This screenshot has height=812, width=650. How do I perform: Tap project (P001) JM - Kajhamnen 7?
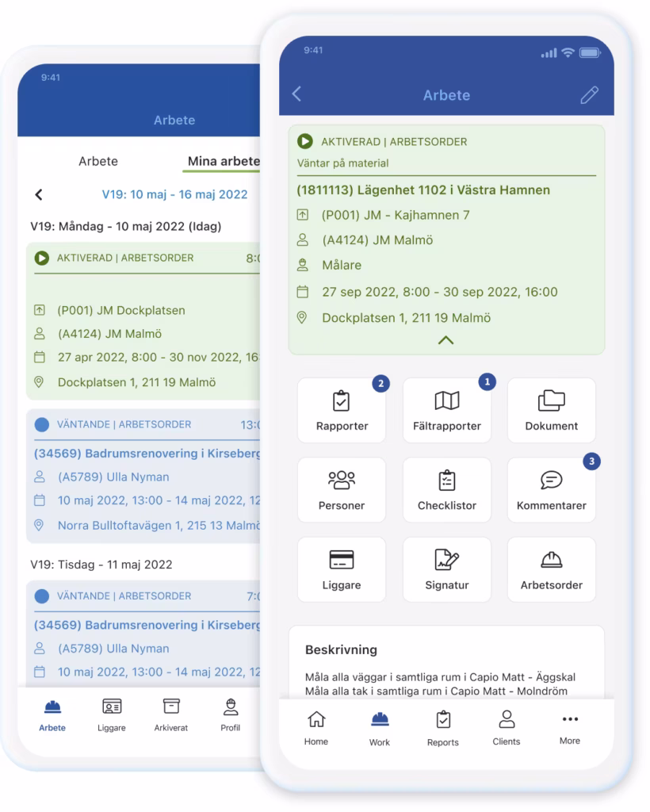(396, 215)
